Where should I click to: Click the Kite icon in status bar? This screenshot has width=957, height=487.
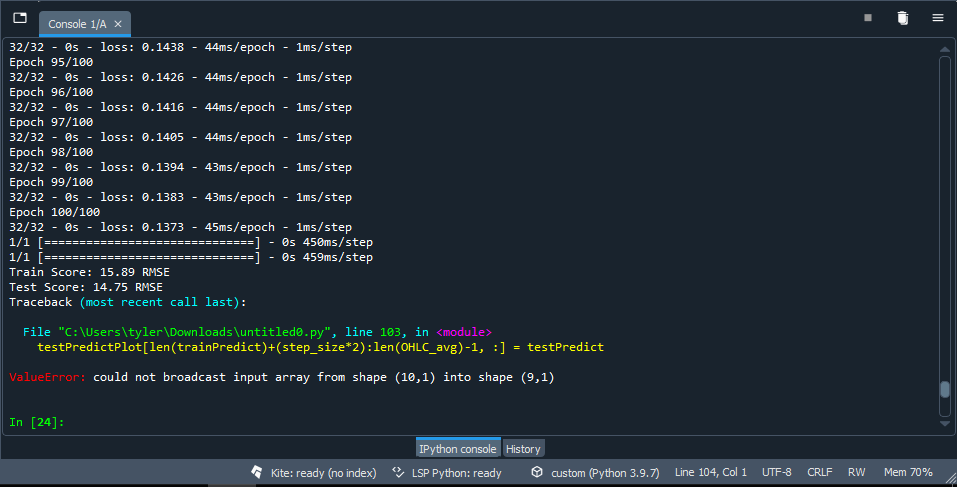[x=257, y=472]
